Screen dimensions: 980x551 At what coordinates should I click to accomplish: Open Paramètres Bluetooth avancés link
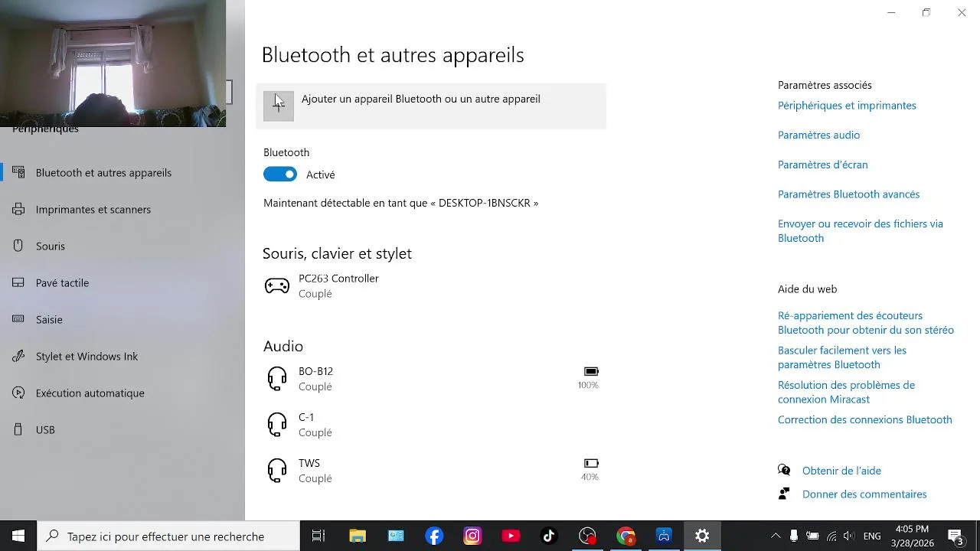(x=848, y=194)
